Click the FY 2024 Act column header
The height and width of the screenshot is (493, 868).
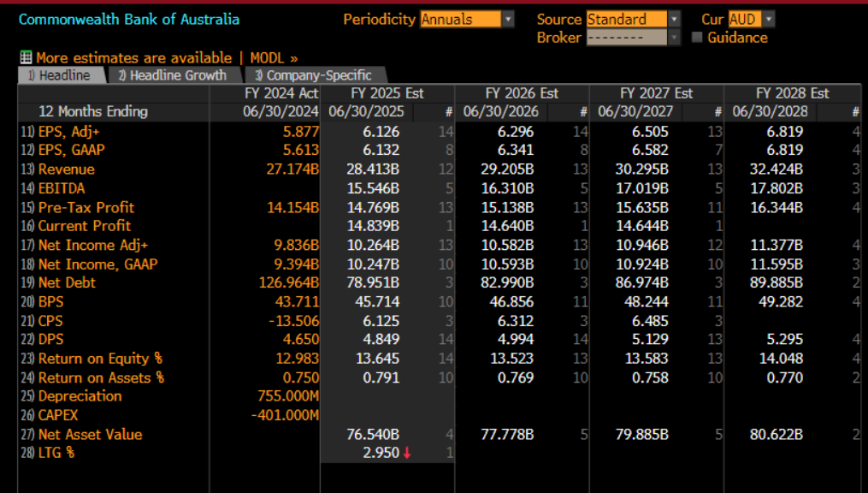[281, 93]
